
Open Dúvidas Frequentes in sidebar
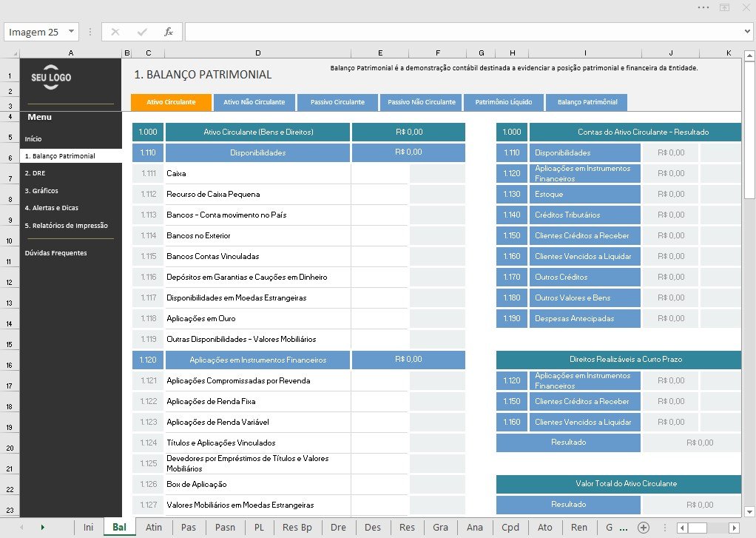[x=56, y=253]
